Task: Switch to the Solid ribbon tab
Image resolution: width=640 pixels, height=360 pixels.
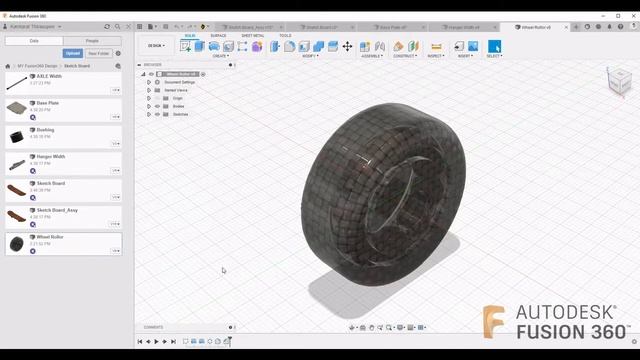Action: 190,36
